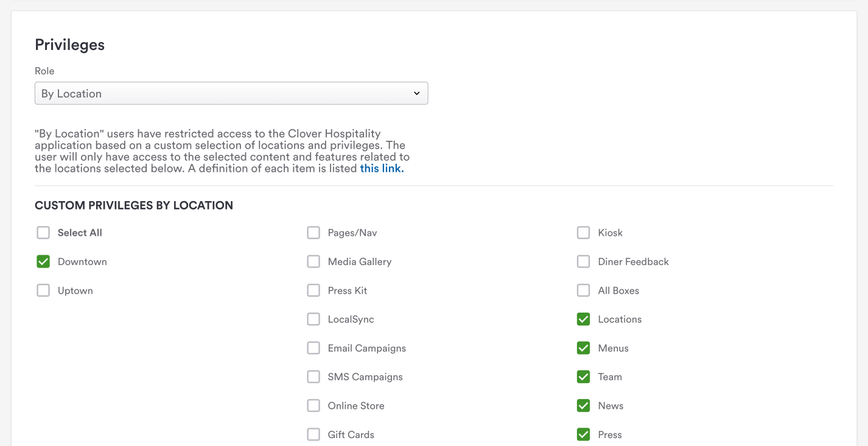Enable the Kiosk privilege checkbox
868x446 pixels.
[x=583, y=233]
